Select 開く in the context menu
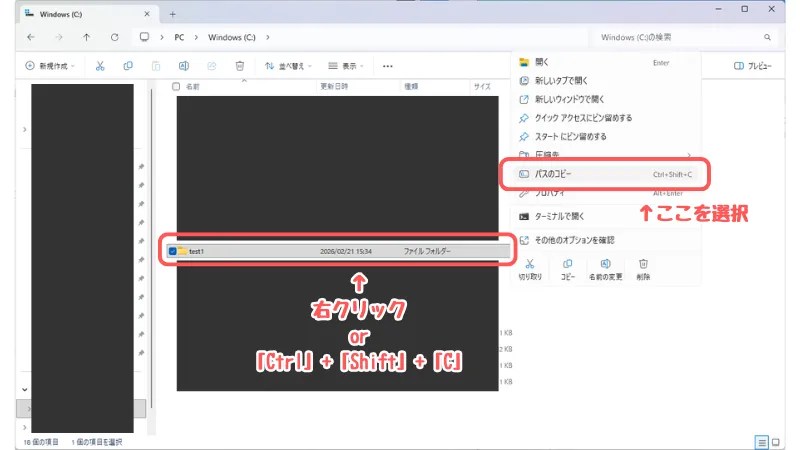The height and width of the screenshot is (450, 800). (606, 62)
